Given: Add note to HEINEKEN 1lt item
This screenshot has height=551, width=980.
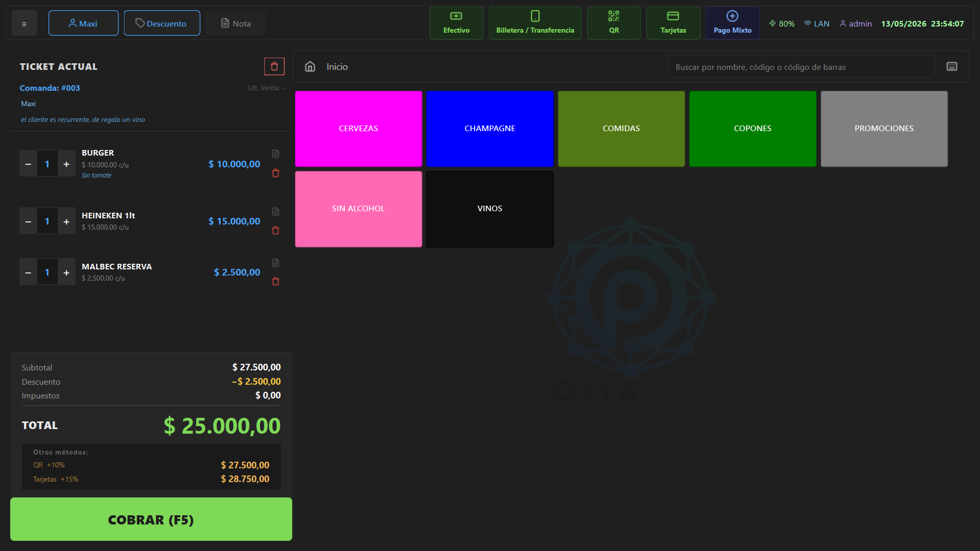Looking at the screenshot, I should pos(276,211).
